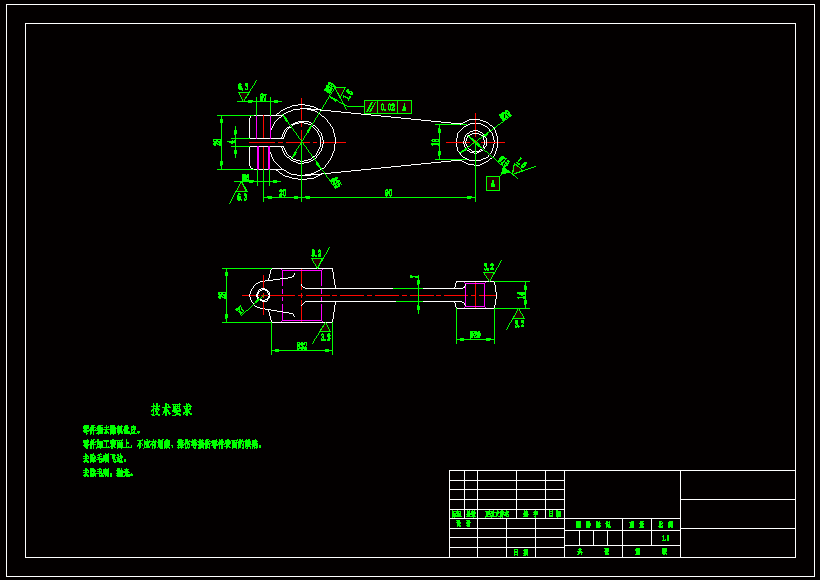Click the 14 height dimension in the side view
820x580 pixels.
pyautogui.click(x=520, y=295)
